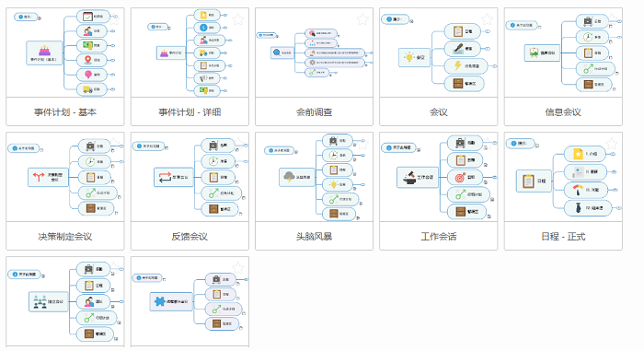Click the loop arrows icon in 反馈会议
This screenshot has width=644, height=351.
[x=165, y=177]
